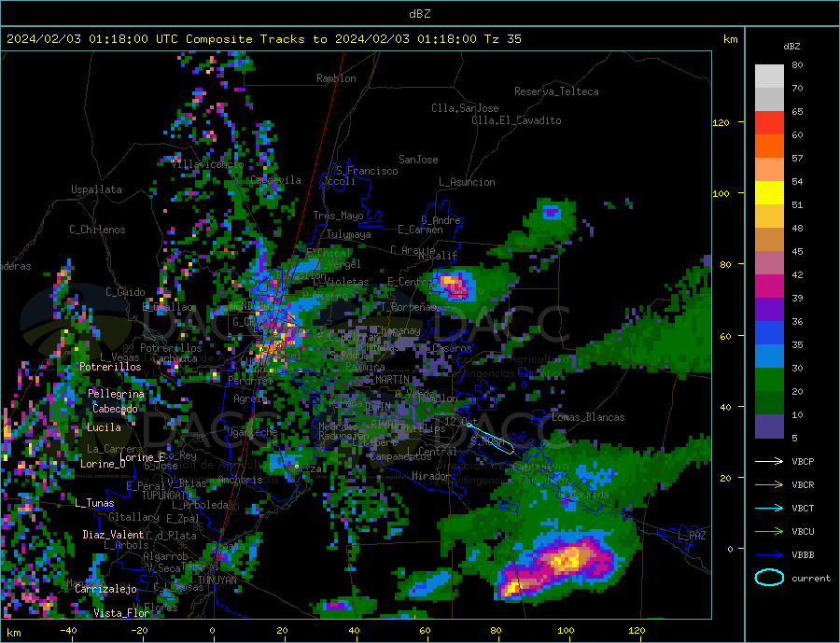Screen dimensions: 840x643
Task: Click the 'Pellegrina' map label
Action: [x=117, y=394]
